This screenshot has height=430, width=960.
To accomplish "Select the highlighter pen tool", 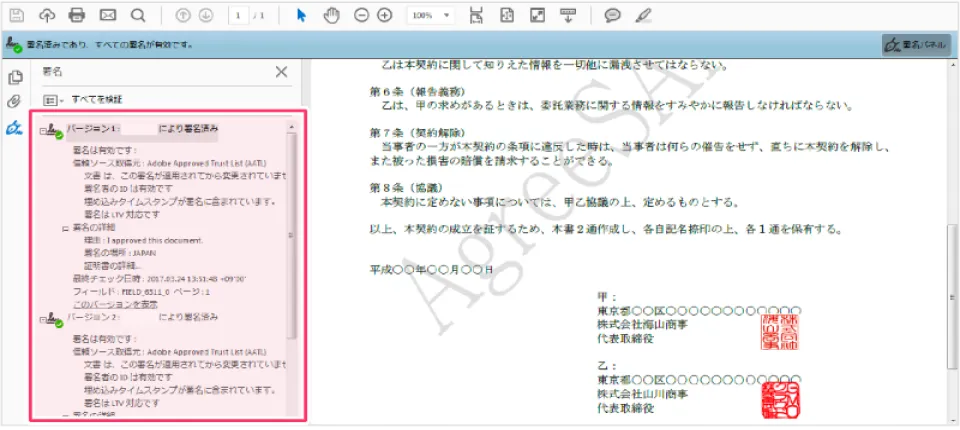I will (x=643, y=15).
